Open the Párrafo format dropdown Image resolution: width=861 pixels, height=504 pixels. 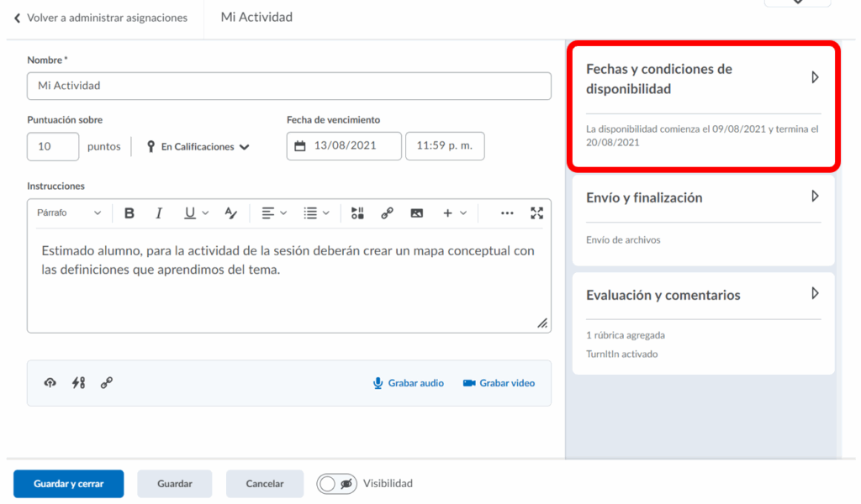click(68, 213)
